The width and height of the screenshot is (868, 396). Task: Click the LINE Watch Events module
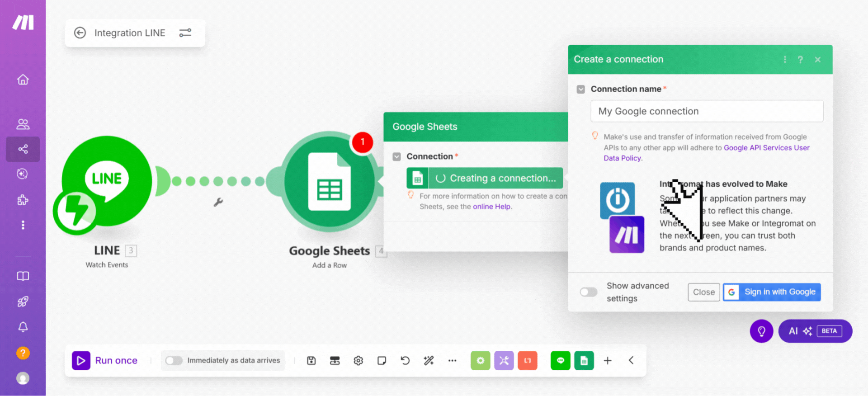click(x=107, y=181)
